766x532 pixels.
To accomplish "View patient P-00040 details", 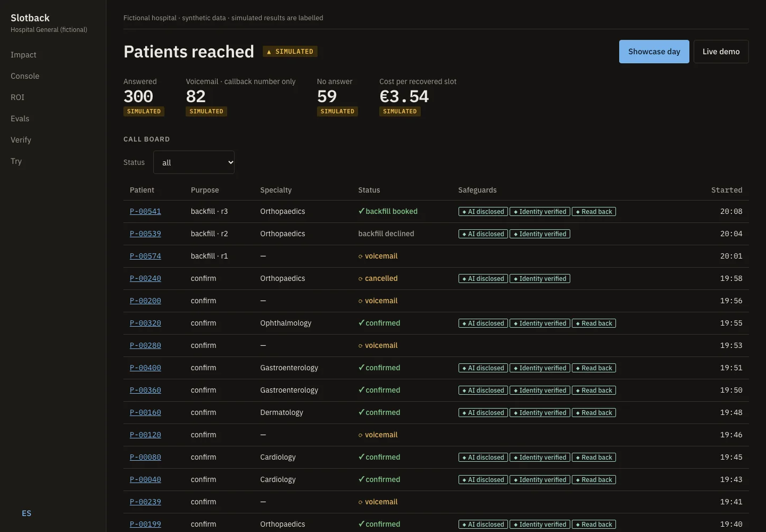I will [145, 479].
